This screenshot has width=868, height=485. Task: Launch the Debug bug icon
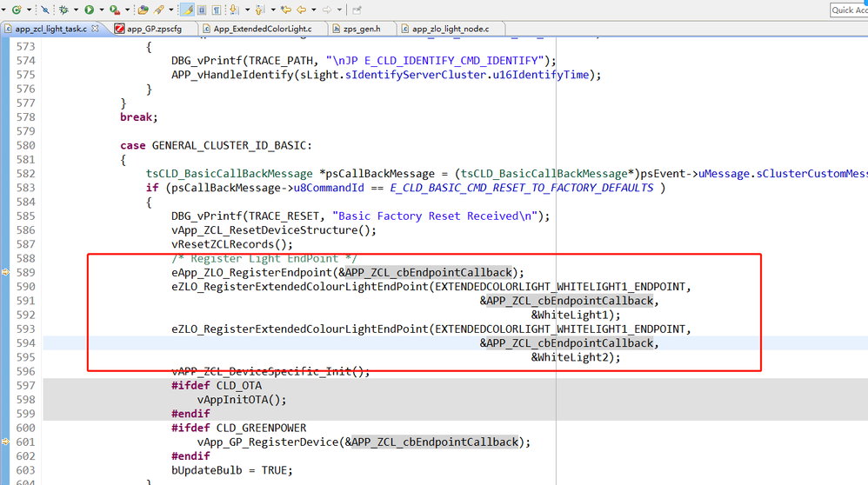point(64,10)
